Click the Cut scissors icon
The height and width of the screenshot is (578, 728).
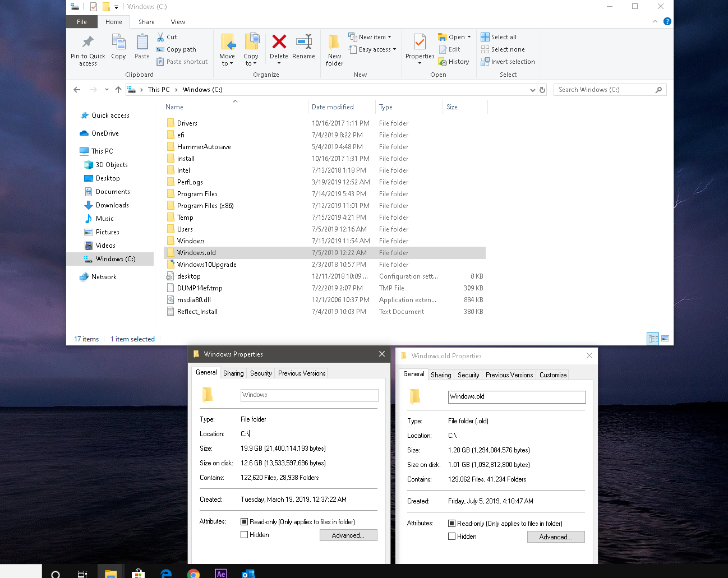click(161, 37)
